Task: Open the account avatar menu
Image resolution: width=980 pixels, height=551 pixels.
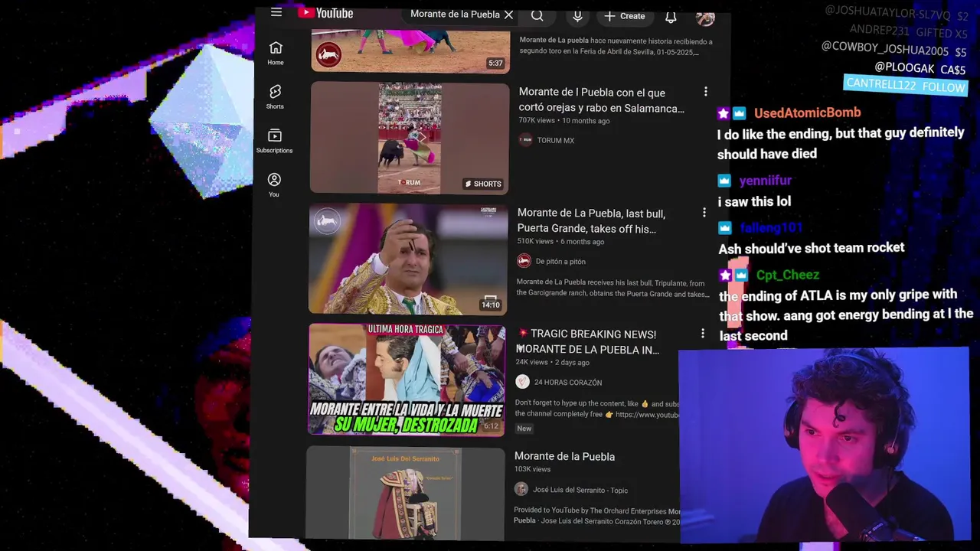Action: [705, 18]
